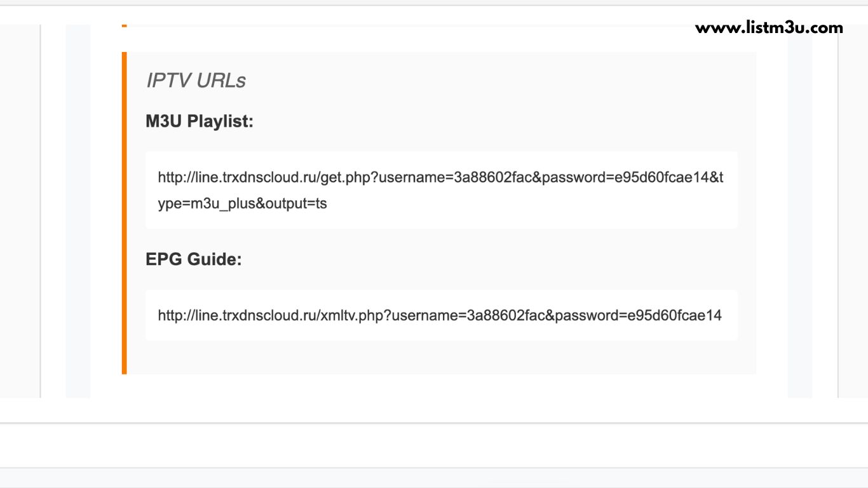The width and height of the screenshot is (868, 488).
Task: Click the trxdnscloud.ru host in M3U URL
Action: (x=262, y=177)
